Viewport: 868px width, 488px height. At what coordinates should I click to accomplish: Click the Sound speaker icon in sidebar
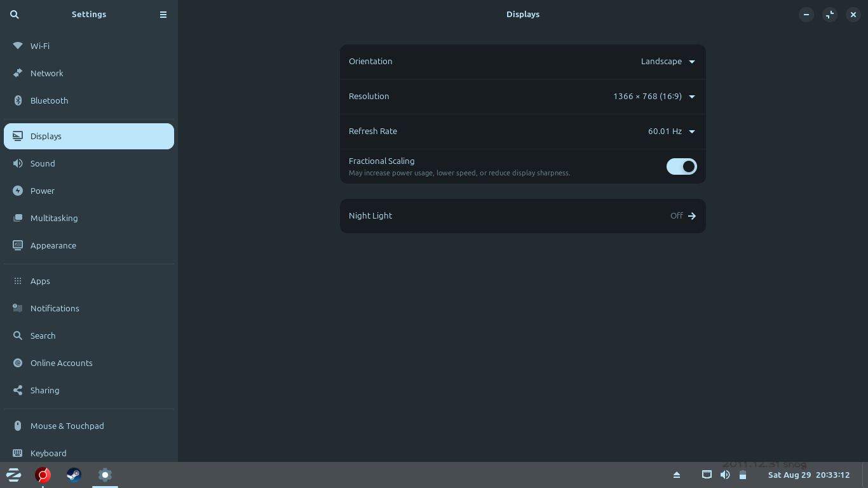pyautogui.click(x=18, y=163)
